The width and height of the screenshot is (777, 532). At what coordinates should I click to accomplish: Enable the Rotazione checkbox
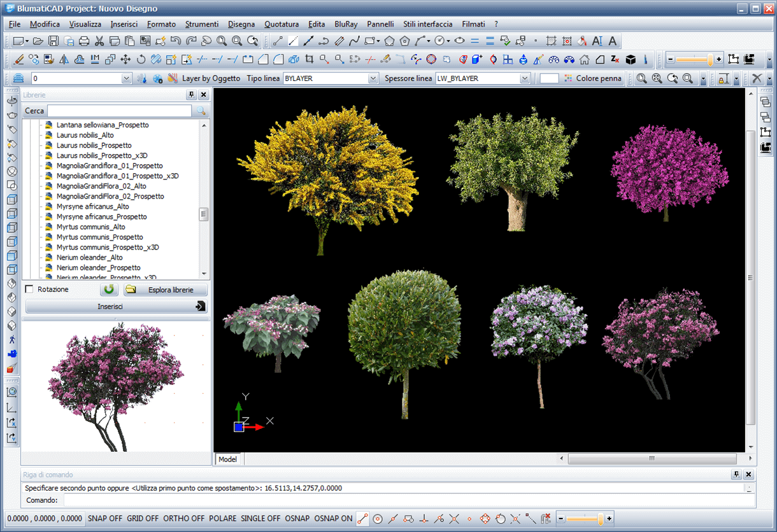tap(29, 290)
